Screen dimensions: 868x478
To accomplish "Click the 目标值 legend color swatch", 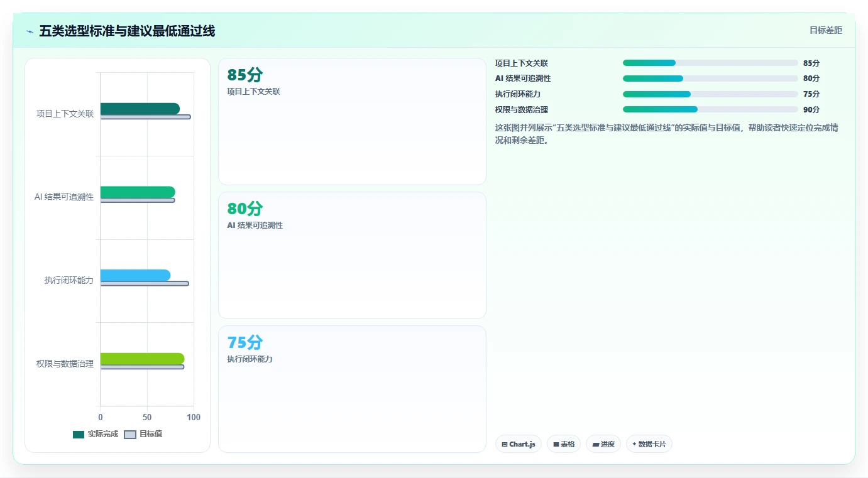I will [130, 435].
